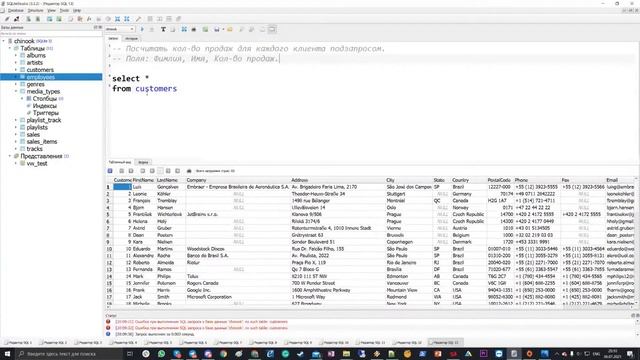Collapse the Представления node
The height and width of the screenshot is (360, 640).
tap(10, 156)
